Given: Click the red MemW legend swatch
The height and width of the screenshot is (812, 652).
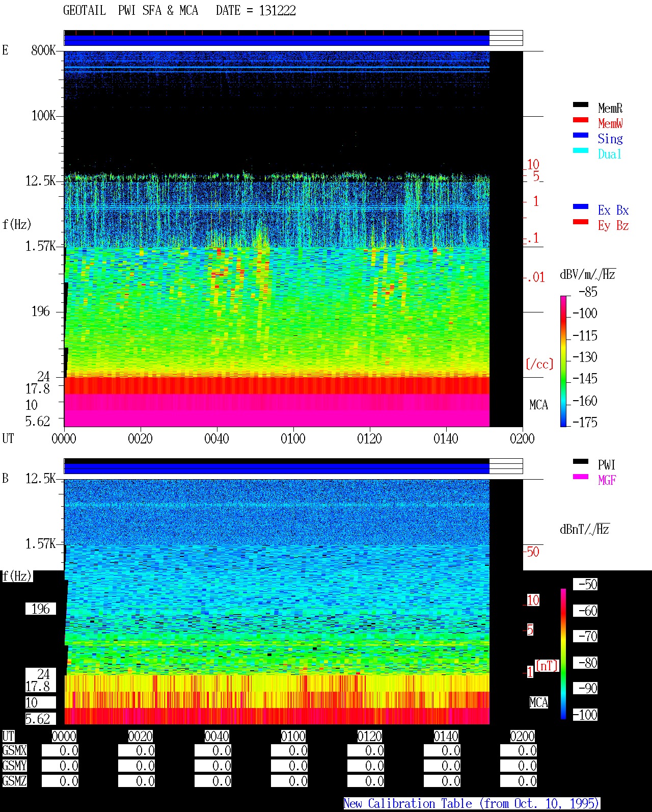Looking at the screenshot, I should point(581,120).
